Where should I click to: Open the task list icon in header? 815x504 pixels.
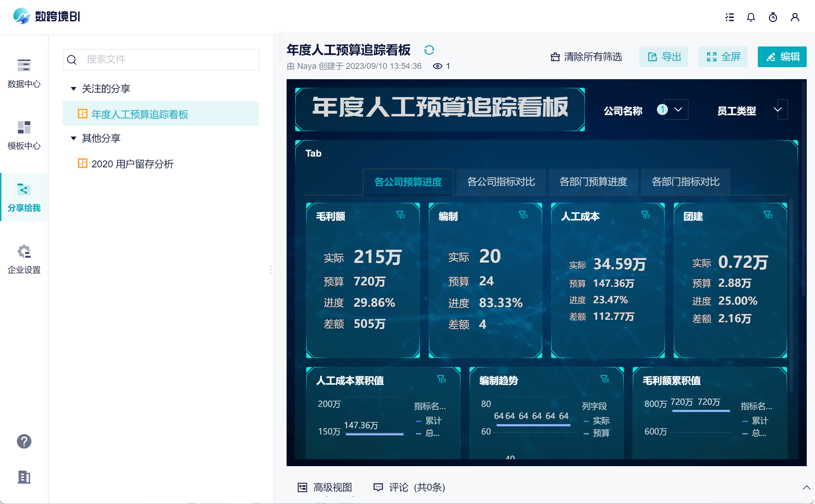pyautogui.click(x=729, y=17)
